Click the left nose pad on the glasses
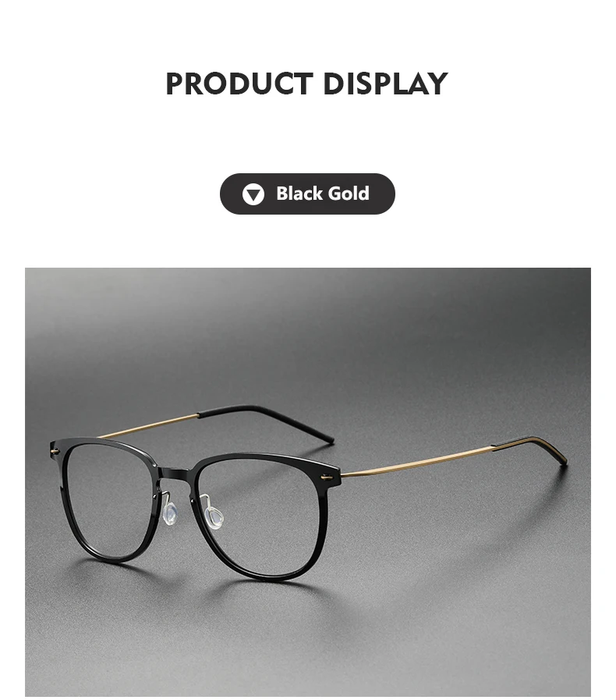This screenshot has width=616, height=700. pyautogui.click(x=169, y=513)
